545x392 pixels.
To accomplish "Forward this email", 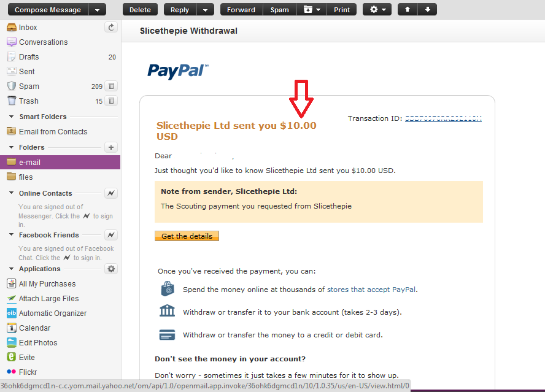I will [x=242, y=10].
